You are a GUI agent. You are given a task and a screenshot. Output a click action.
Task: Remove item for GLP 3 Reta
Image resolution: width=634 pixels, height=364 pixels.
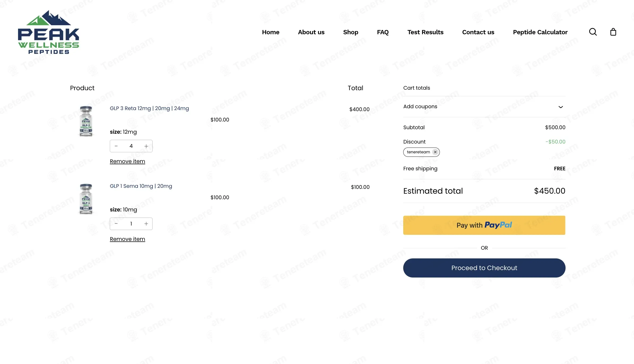tap(127, 161)
